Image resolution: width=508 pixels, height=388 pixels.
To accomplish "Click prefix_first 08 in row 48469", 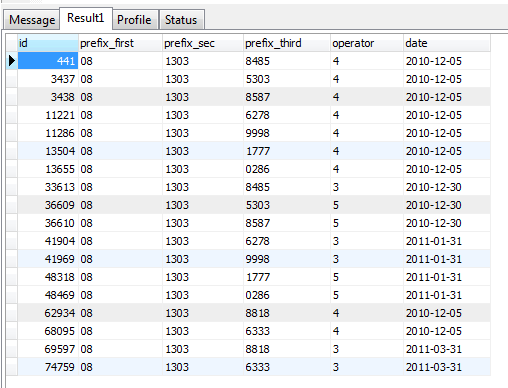I will coord(120,295).
